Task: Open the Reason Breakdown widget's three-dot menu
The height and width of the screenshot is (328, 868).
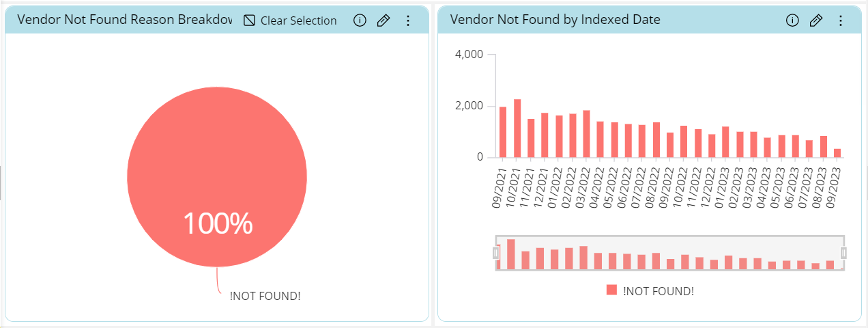Action: [408, 20]
